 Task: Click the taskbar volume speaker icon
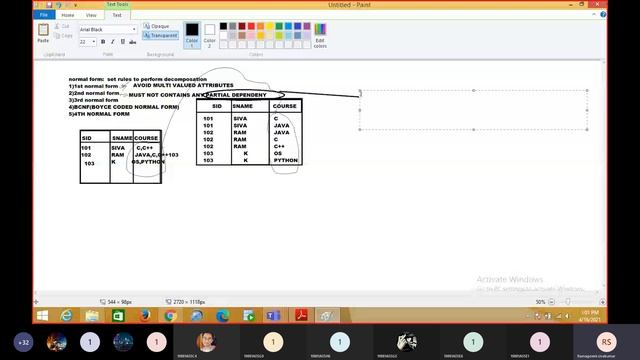point(567,316)
